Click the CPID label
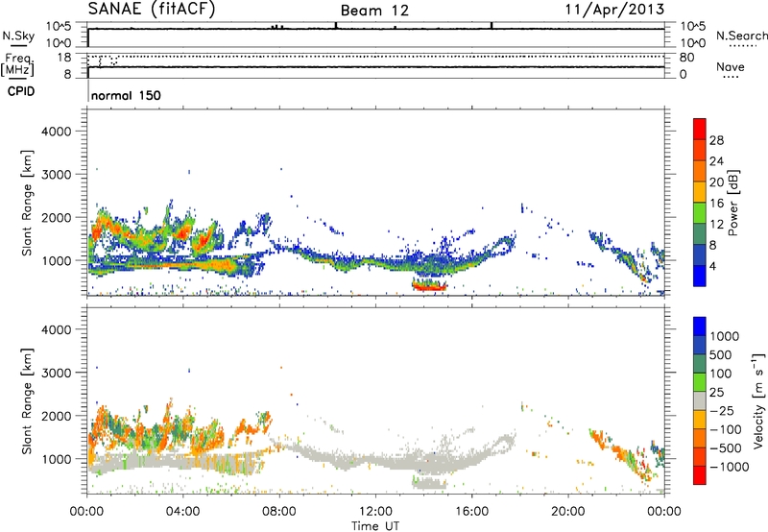This screenshot has width=768, height=532. point(21,91)
